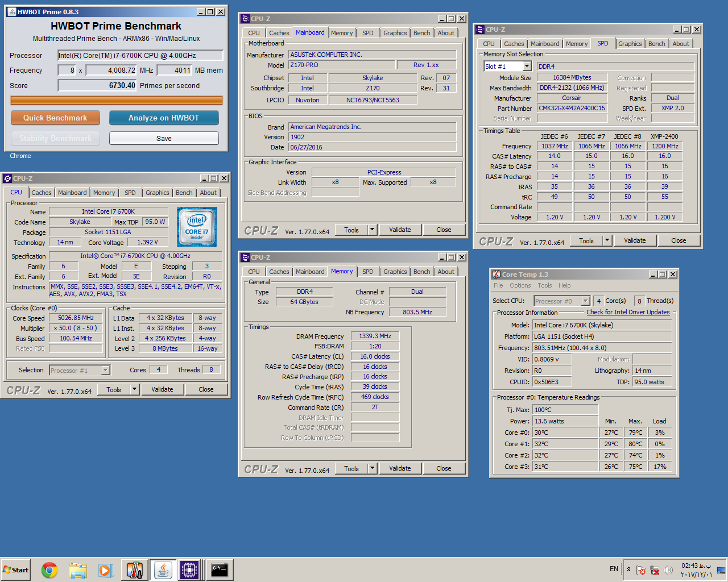Viewport: 728px width, 582px height.
Task: Click the title icon of the CPU-Z SPD window
Action: click(480, 30)
